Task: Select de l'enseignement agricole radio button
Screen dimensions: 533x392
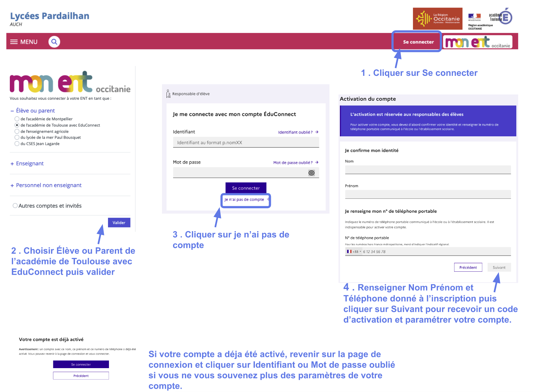Action: pyautogui.click(x=17, y=131)
